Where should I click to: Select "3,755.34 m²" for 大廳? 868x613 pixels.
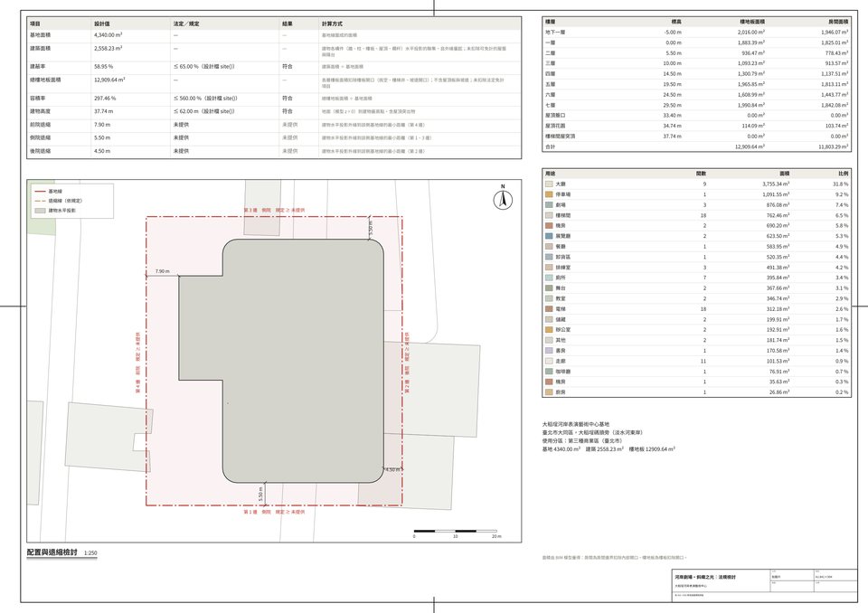776,184
